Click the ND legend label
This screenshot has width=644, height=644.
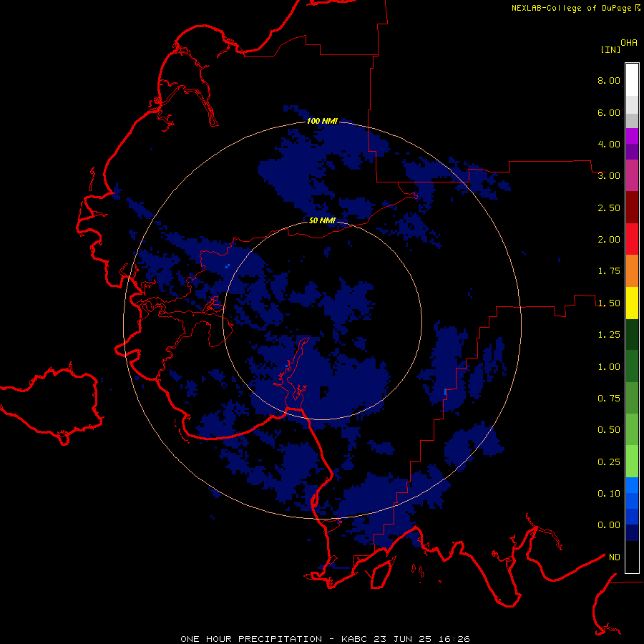point(615,557)
